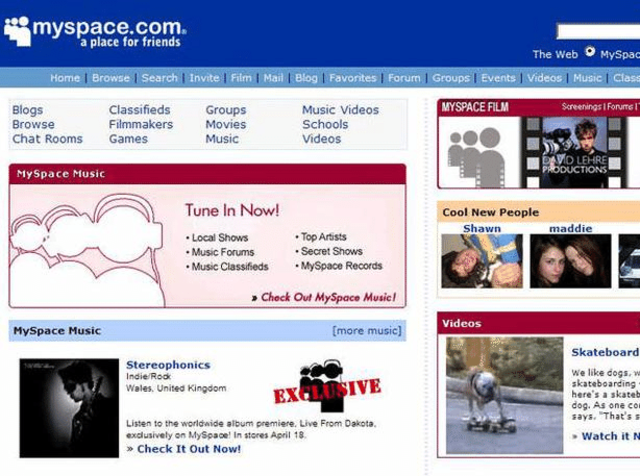Image resolution: width=640 pixels, height=476 pixels.
Task: Click the maddie profile name link
Action: [x=570, y=228]
